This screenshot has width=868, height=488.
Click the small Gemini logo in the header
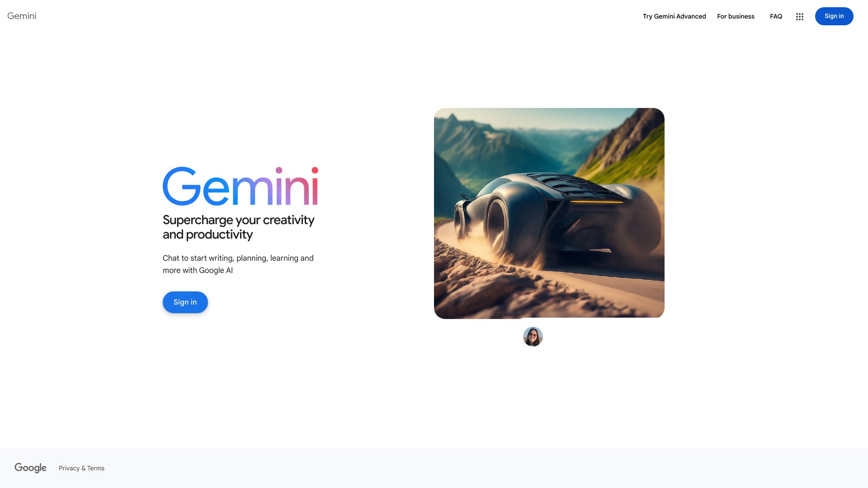pos(22,16)
